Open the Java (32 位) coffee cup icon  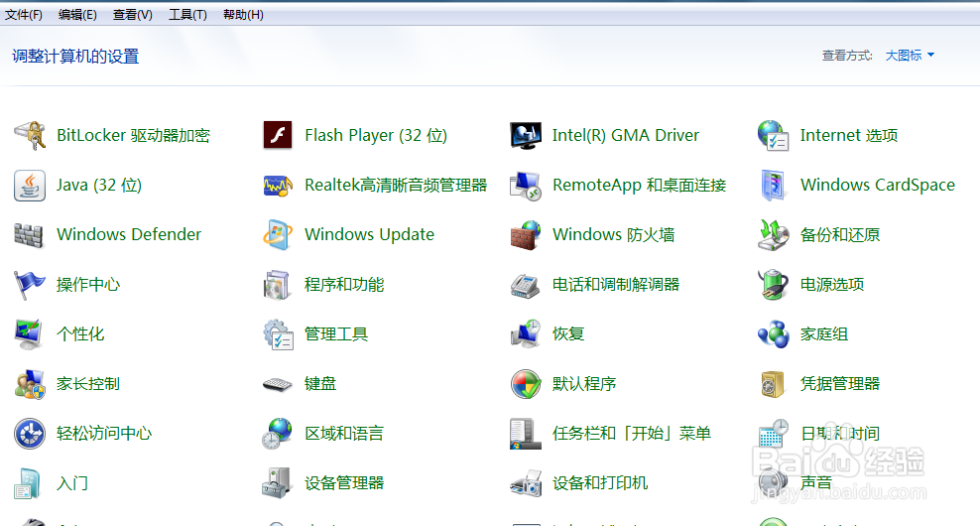click(30, 186)
